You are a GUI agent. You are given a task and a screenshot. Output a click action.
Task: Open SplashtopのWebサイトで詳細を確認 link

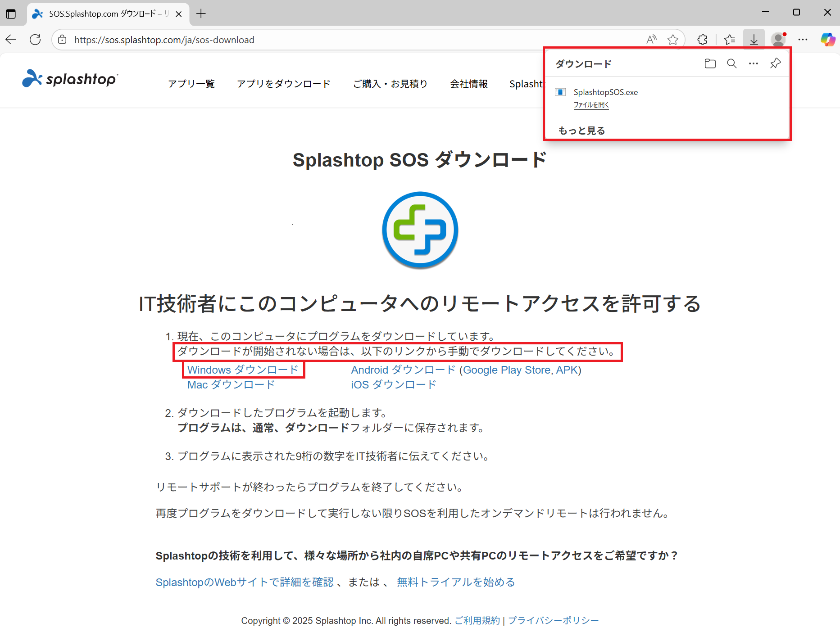(245, 582)
